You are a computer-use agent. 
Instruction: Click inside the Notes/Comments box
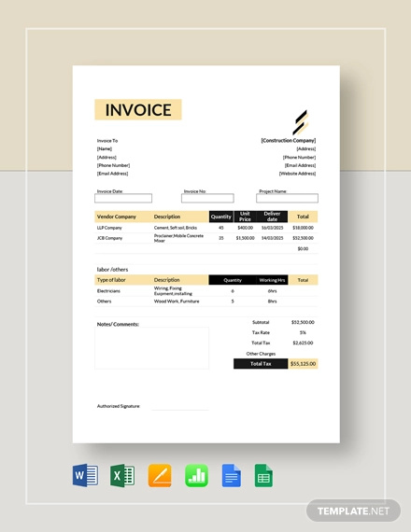152,348
